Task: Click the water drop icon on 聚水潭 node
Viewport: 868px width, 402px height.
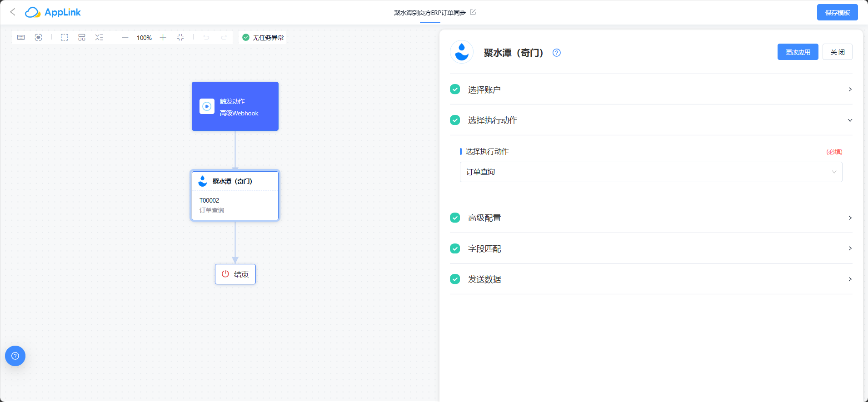Action: (203, 181)
